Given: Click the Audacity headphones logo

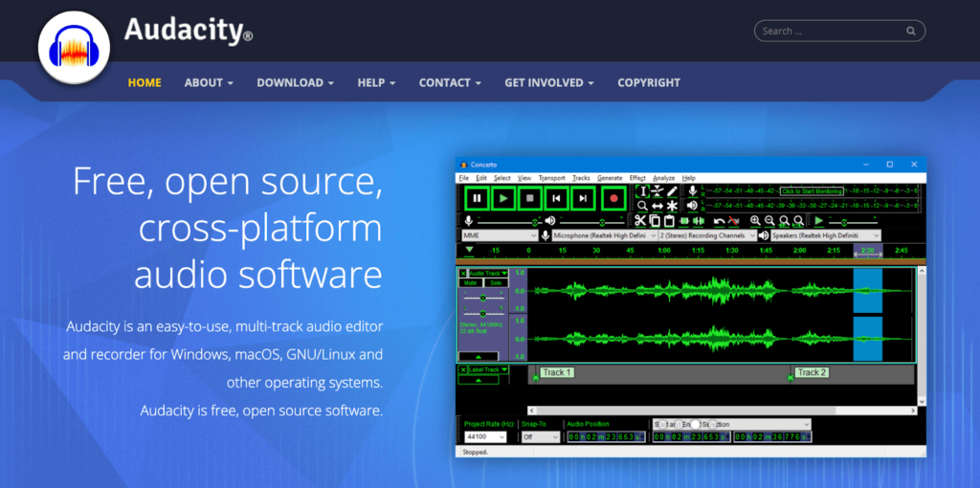Looking at the screenshot, I should pos(74,48).
